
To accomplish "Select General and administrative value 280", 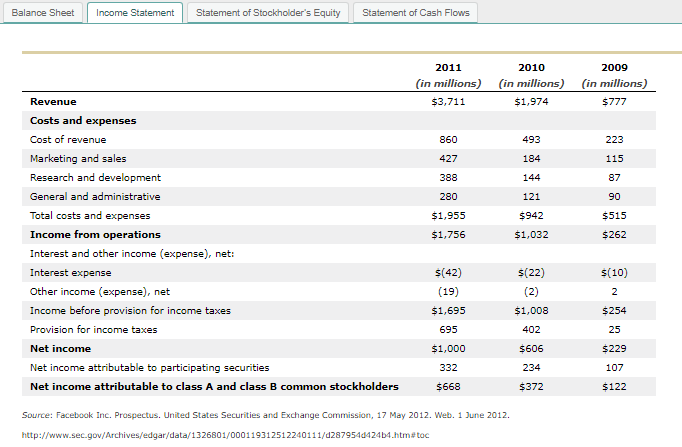I will tap(448, 197).
